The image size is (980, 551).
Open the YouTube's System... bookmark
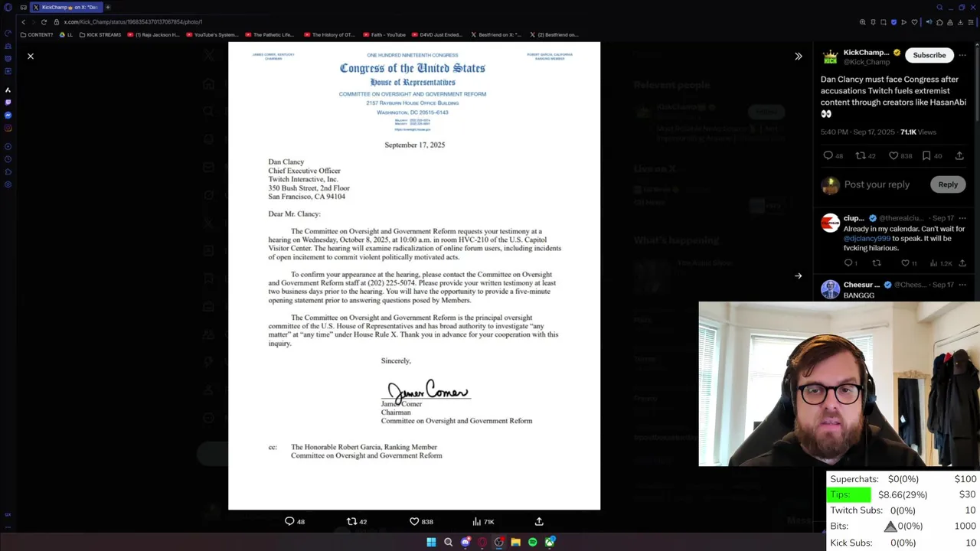212,34
